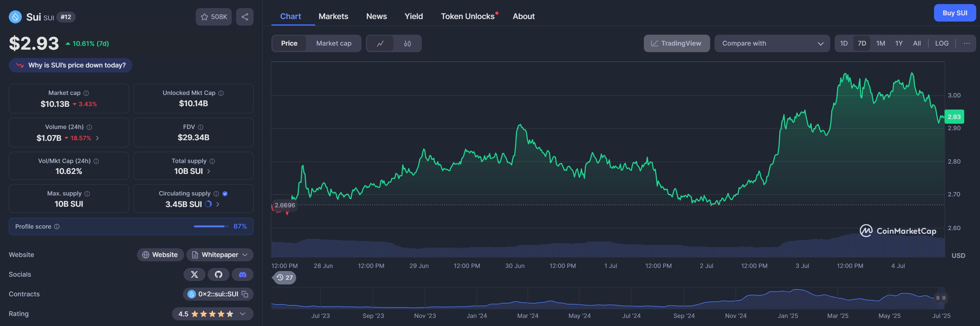The image size is (980, 326).
Task: Click the 10.62% Vol/Mkt Cap value
Action: click(x=69, y=171)
